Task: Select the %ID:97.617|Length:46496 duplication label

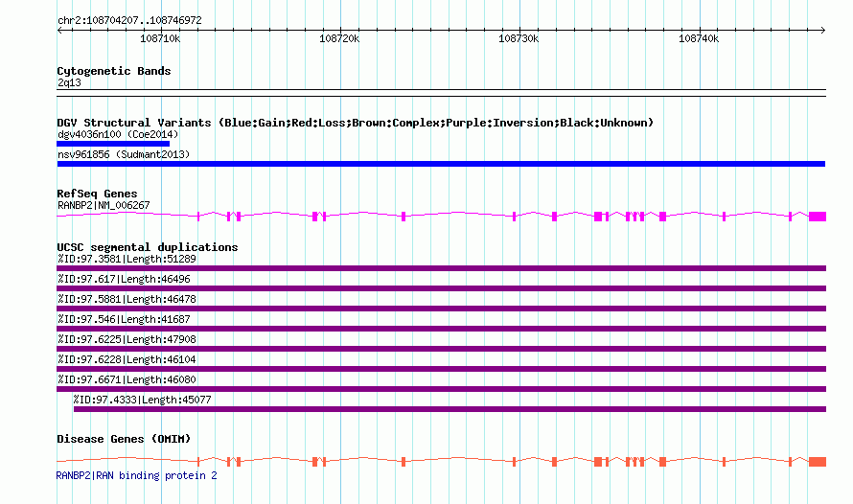Action: [124, 279]
